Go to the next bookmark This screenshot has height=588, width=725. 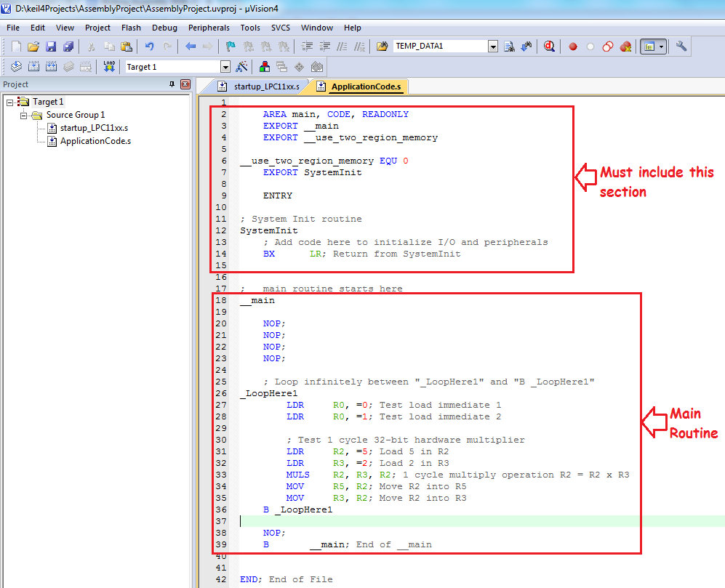(x=266, y=47)
